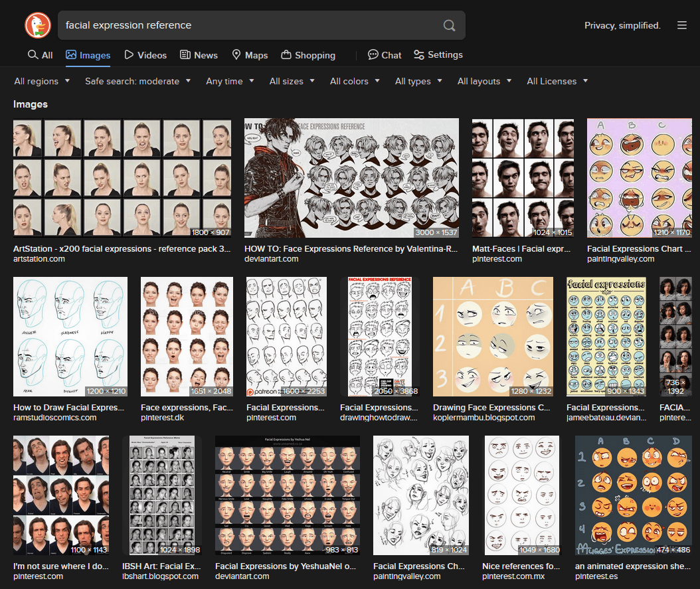Switch to the All results tab
This screenshot has height=589, width=700.
pyautogui.click(x=40, y=55)
